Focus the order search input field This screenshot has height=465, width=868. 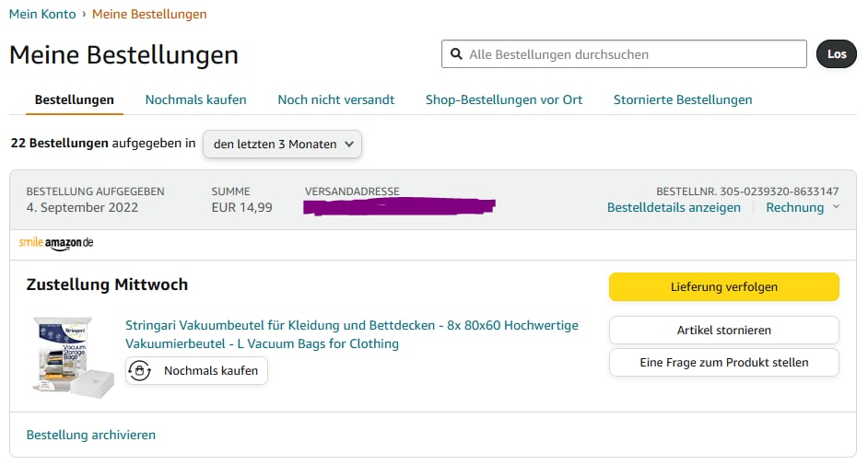pos(633,54)
